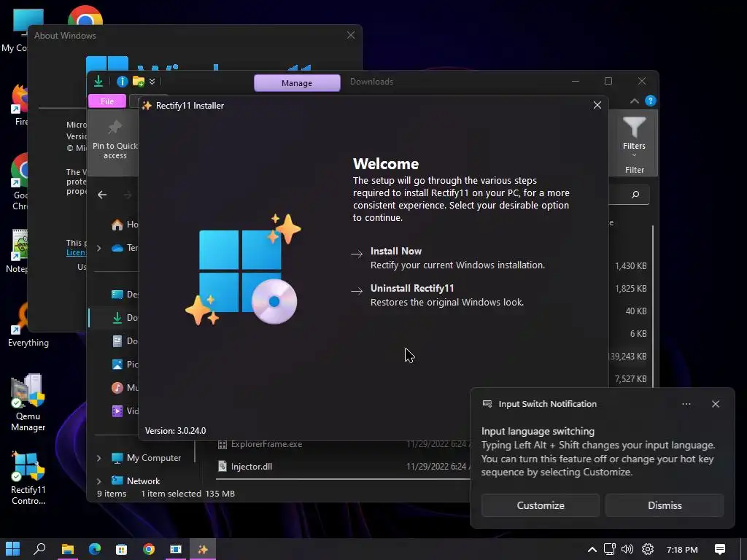Select the Manage ribbon tab
The image size is (747, 560).
click(x=297, y=83)
